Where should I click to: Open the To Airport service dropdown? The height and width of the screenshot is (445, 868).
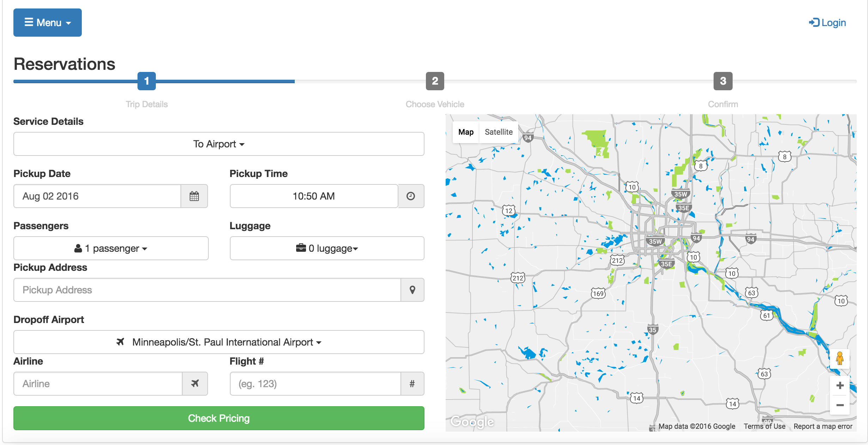pos(219,144)
